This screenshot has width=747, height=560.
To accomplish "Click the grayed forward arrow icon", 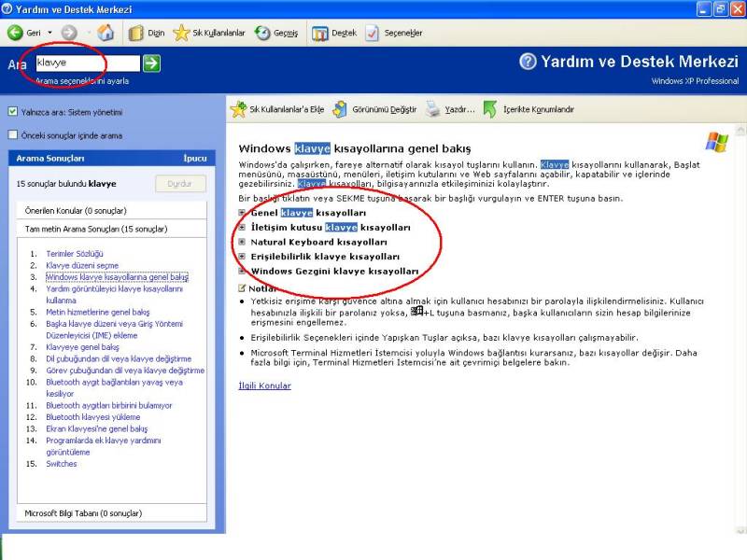I will [x=69, y=33].
